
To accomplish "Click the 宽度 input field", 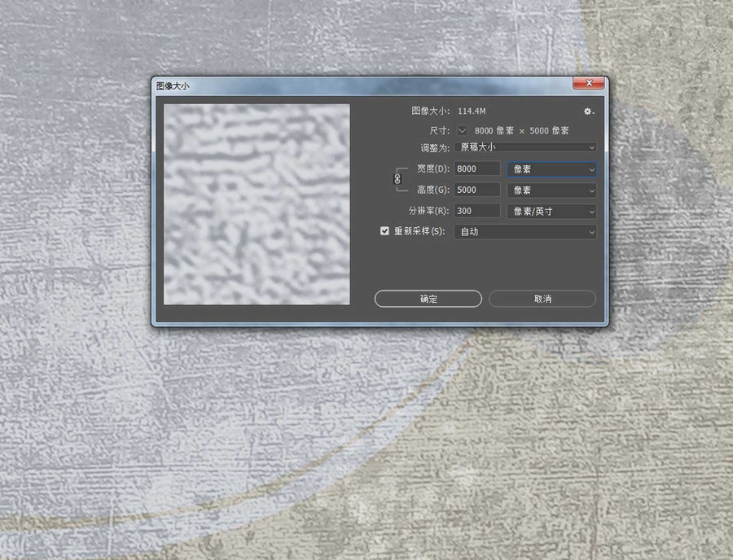I will click(x=476, y=168).
